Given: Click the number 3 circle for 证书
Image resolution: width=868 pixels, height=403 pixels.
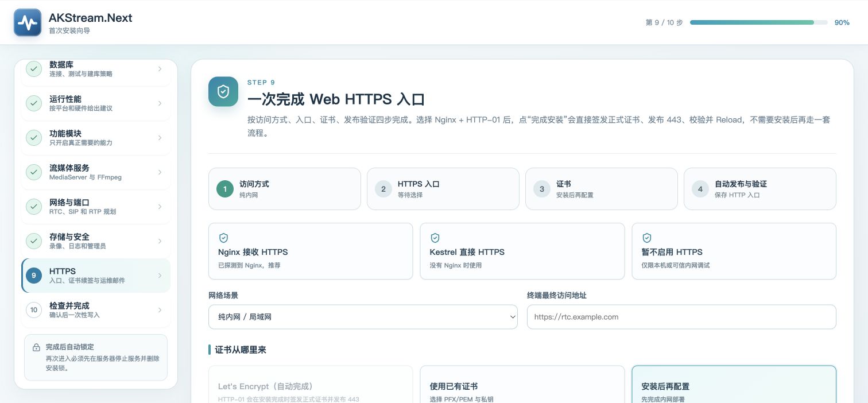Looking at the screenshot, I should click(542, 189).
